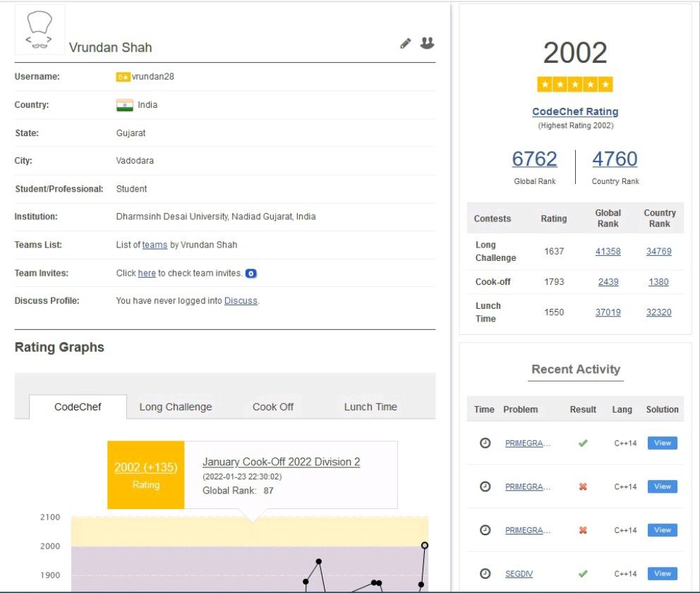Click the chef hat profile avatar
The height and width of the screenshot is (593, 700).
coord(40,30)
